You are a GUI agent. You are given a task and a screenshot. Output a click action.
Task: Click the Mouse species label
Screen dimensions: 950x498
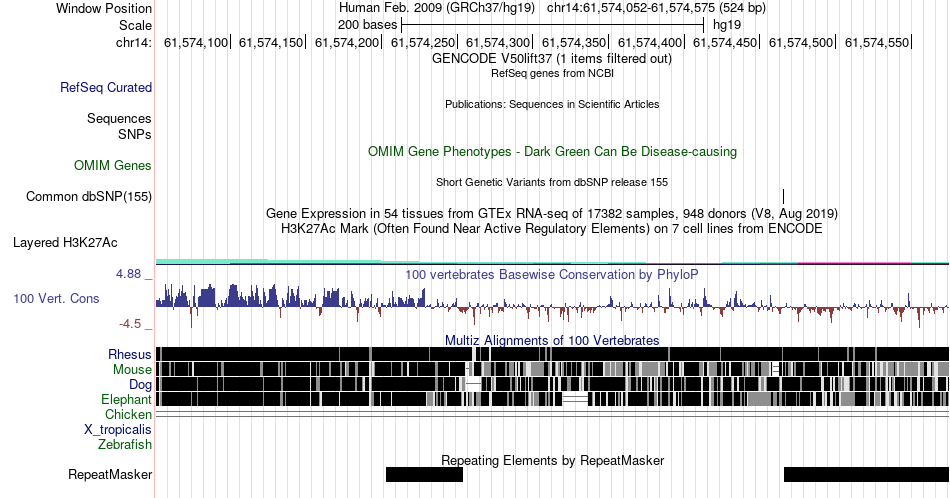click(132, 370)
